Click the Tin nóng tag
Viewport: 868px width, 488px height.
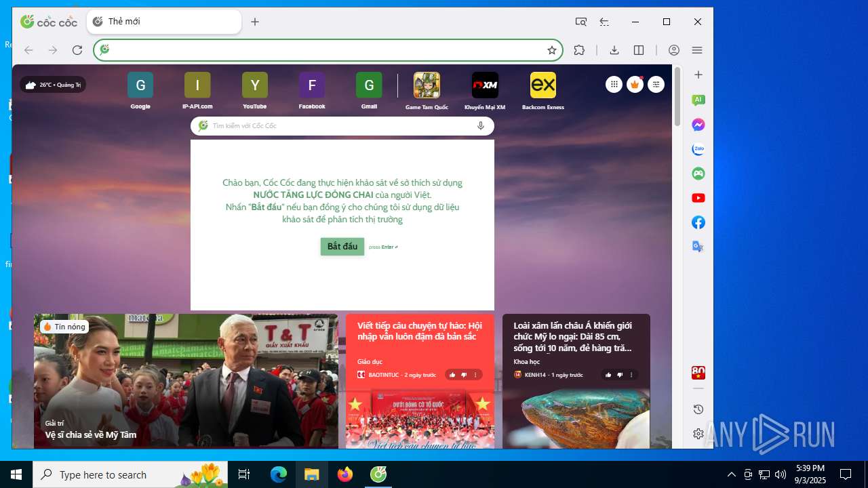[64, 327]
